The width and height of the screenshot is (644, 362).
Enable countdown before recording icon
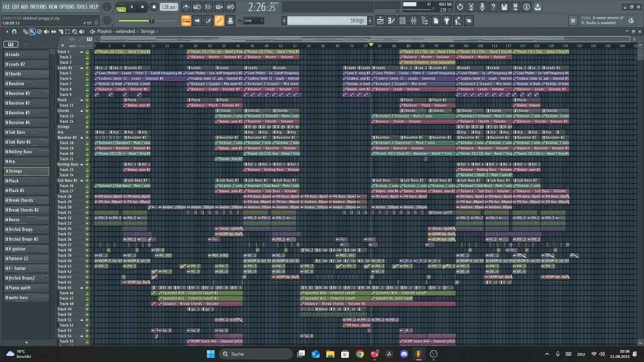[x=208, y=7]
